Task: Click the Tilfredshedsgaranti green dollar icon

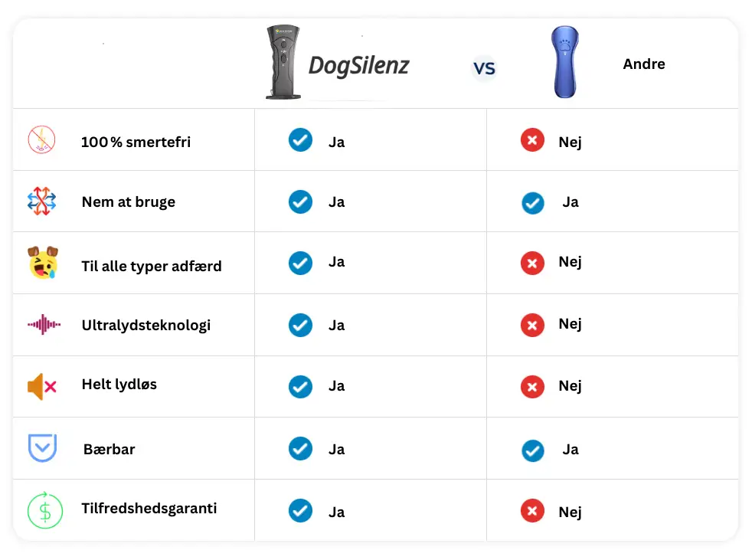Action: tap(44, 510)
